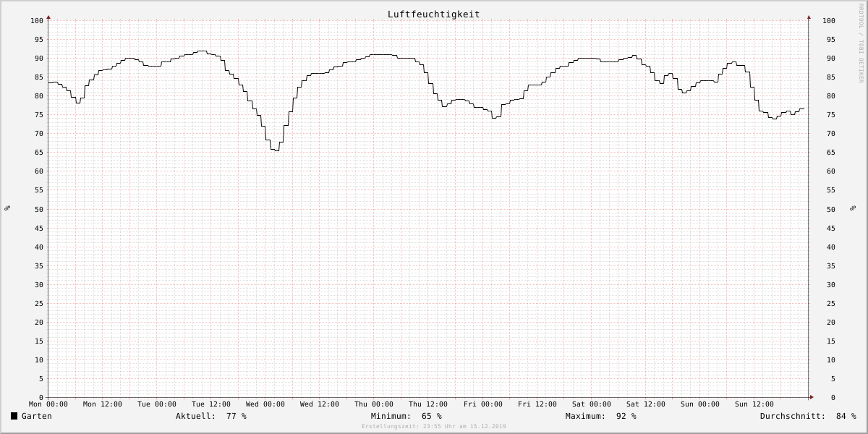The height and width of the screenshot is (434, 868).
Task: Click the Fri 00:00 time axis label
Action: (483, 404)
